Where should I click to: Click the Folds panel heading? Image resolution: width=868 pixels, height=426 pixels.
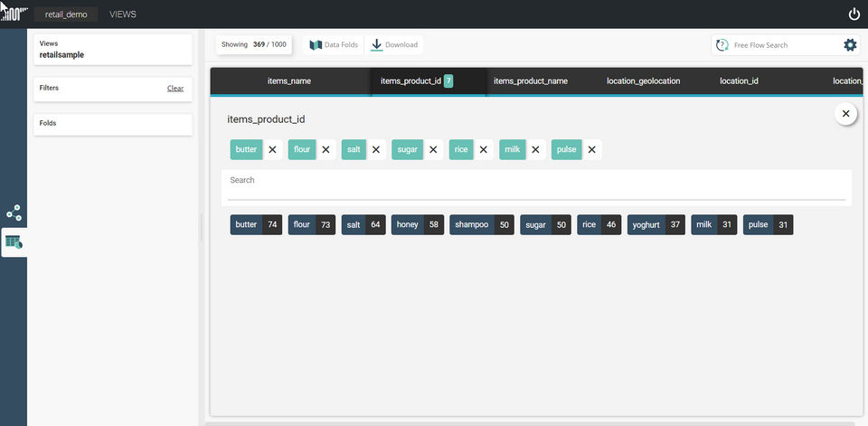click(48, 123)
